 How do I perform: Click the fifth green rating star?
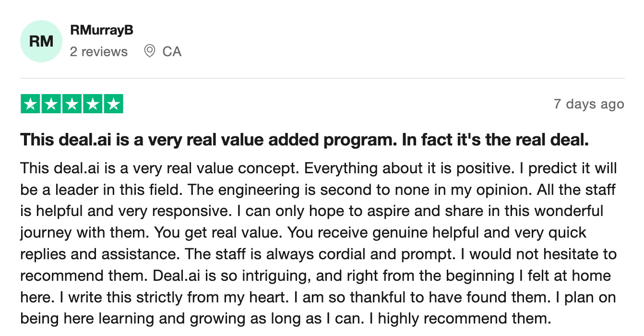(x=113, y=104)
